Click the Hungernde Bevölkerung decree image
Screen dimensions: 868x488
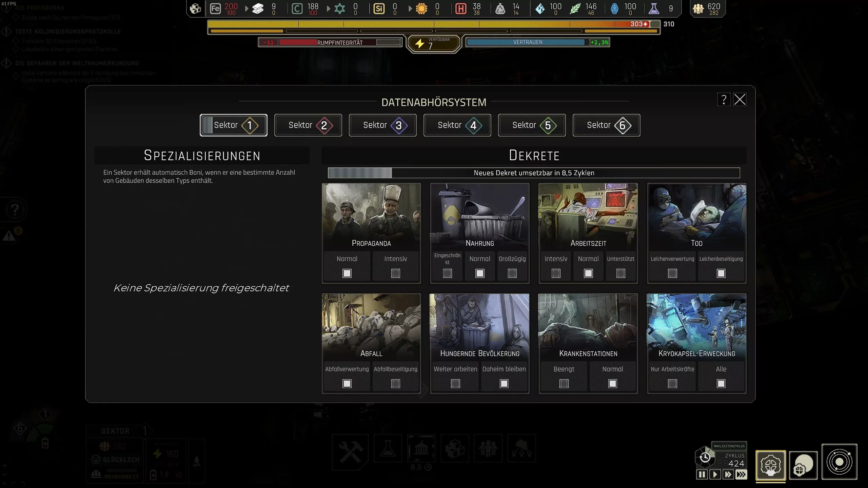480,327
